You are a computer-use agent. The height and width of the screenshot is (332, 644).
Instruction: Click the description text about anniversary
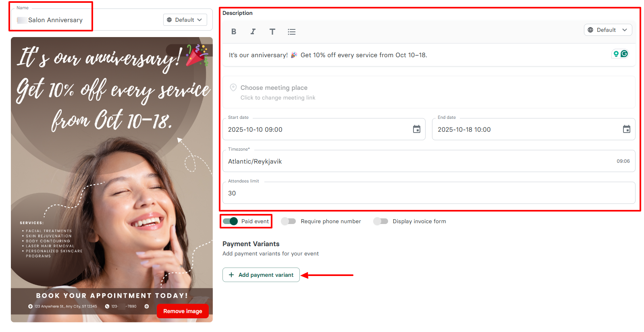coord(328,55)
